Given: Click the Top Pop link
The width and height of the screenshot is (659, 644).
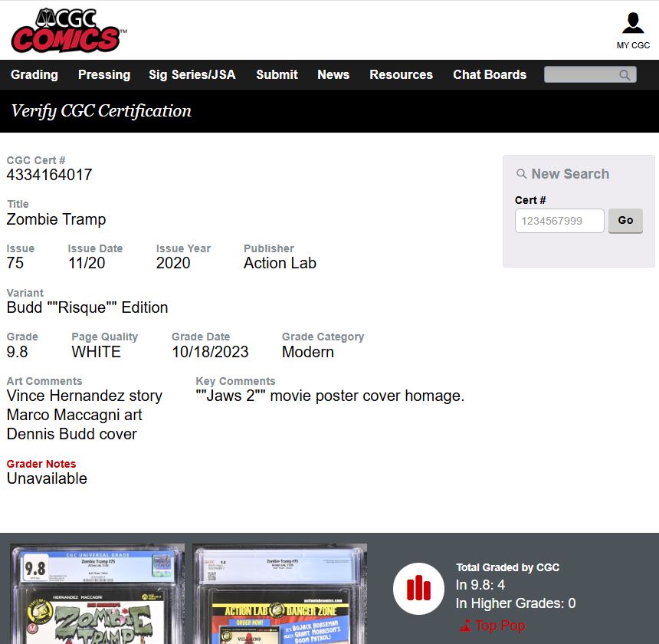Looking at the screenshot, I should [500, 626].
